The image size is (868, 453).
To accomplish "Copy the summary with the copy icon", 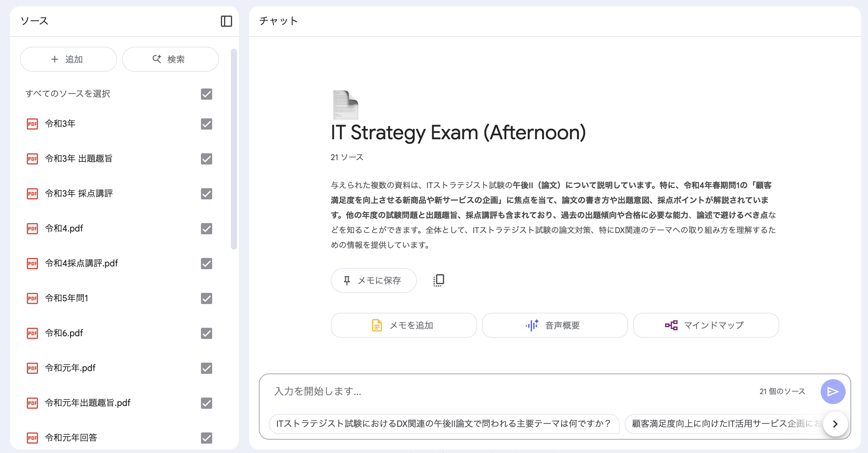I will [438, 280].
